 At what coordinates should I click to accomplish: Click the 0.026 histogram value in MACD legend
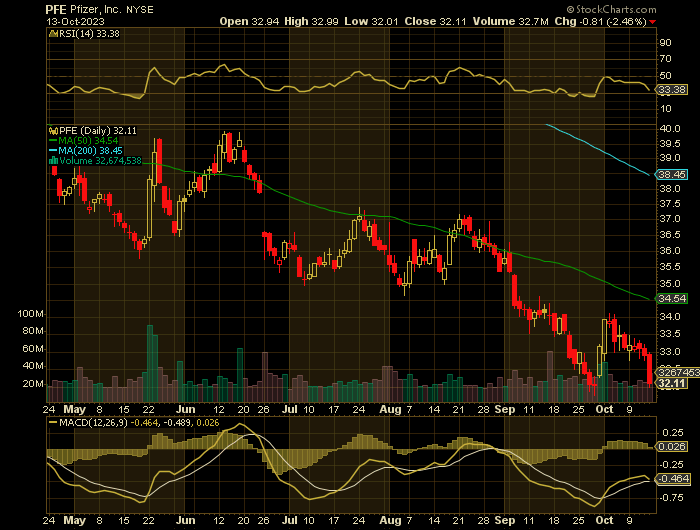[208, 422]
